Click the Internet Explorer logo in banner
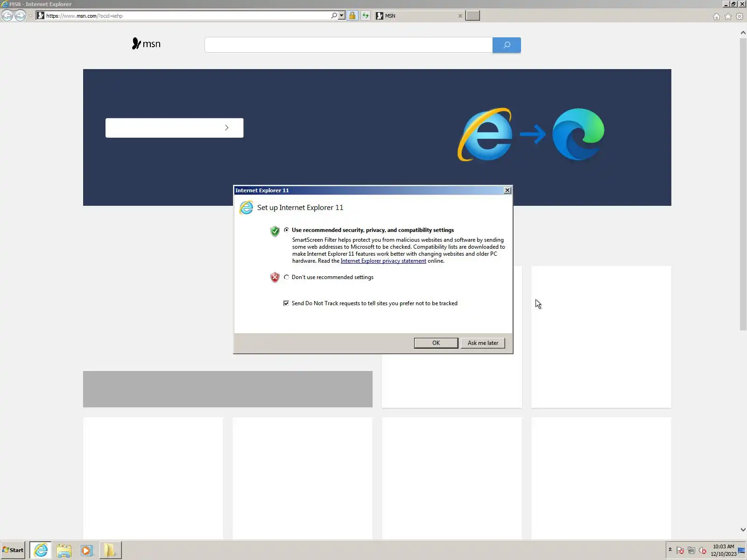Screen dimensions: 747x560 click(485, 134)
